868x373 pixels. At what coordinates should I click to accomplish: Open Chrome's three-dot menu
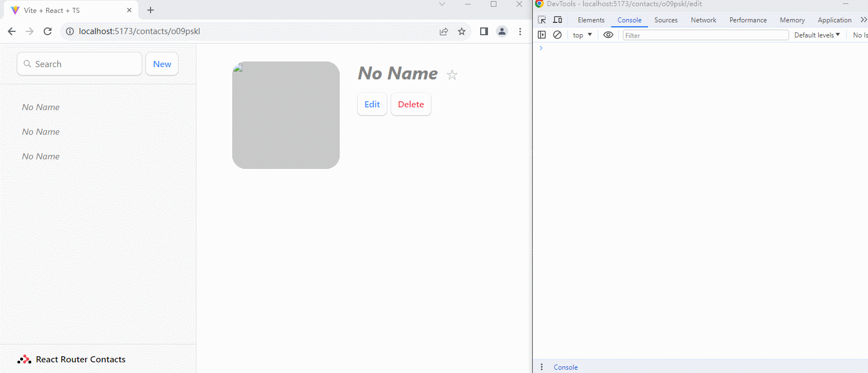point(520,31)
